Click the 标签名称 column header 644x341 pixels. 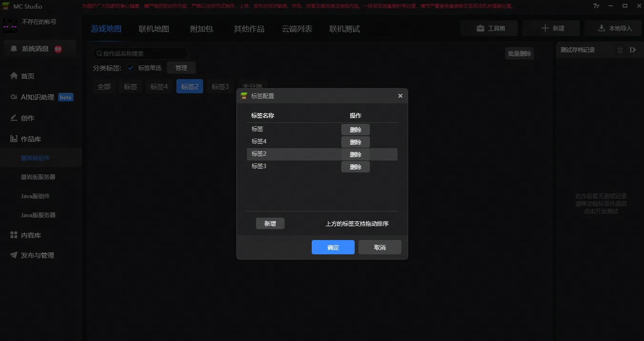(x=263, y=115)
